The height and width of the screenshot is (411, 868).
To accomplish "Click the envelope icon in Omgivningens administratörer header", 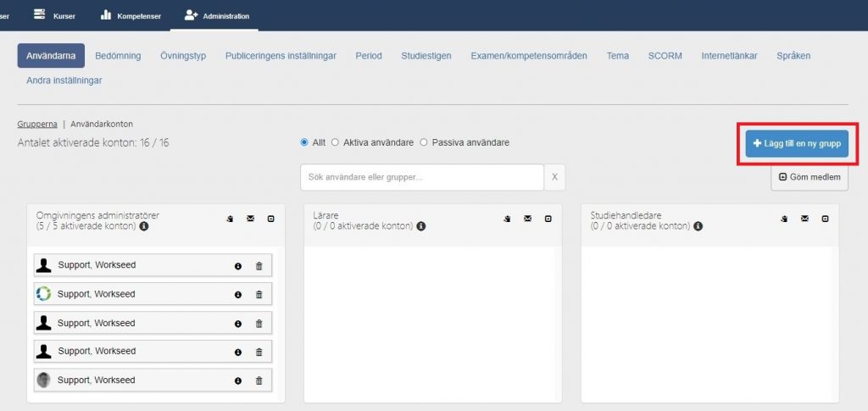I will [x=250, y=219].
